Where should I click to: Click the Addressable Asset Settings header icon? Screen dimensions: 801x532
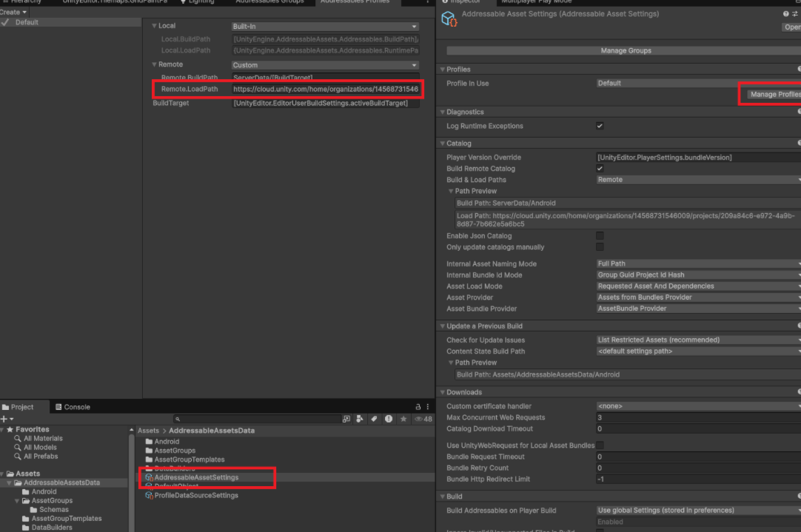[x=449, y=19]
